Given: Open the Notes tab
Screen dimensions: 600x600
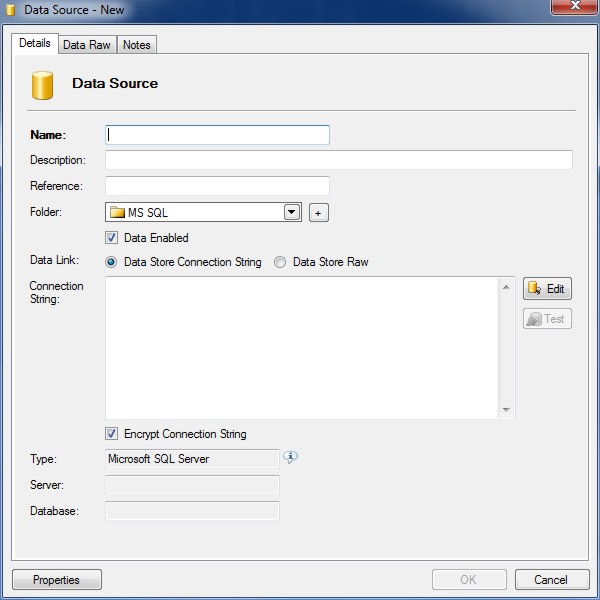Looking at the screenshot, I should tap(137, 45).
